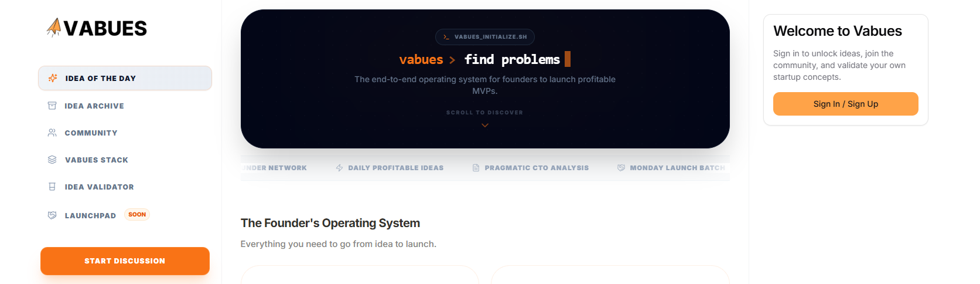Click the down chevron under Scroll to Discover
The width and height of the screenshot is (980, 284).
tap(485, 126)
